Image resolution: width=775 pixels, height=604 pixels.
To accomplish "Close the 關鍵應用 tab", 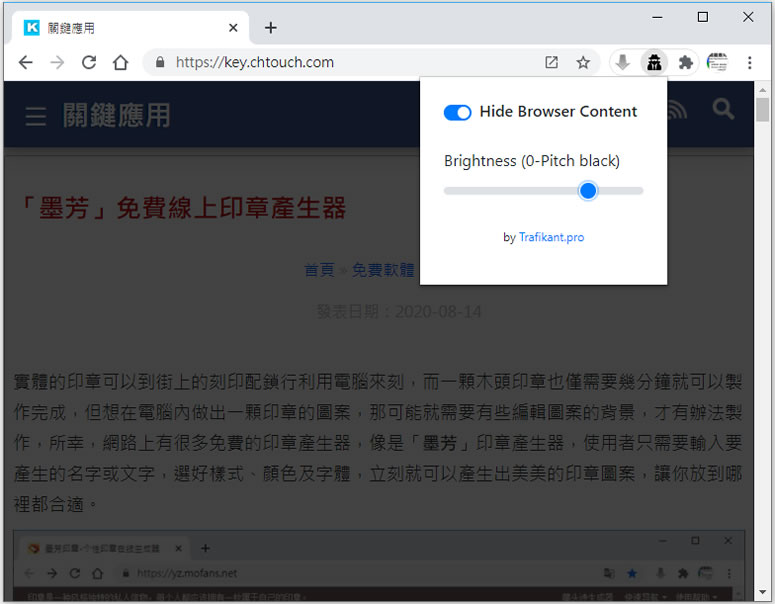I will pos(233,28).
